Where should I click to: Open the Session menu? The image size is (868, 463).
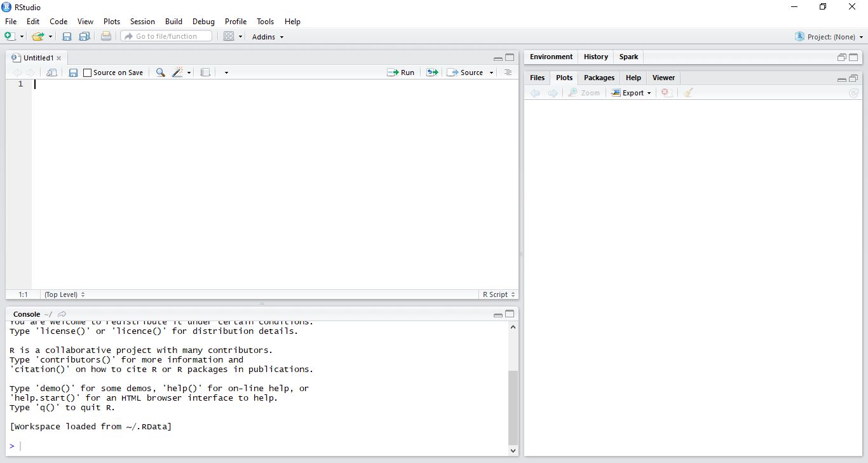(x=142, y=21)
